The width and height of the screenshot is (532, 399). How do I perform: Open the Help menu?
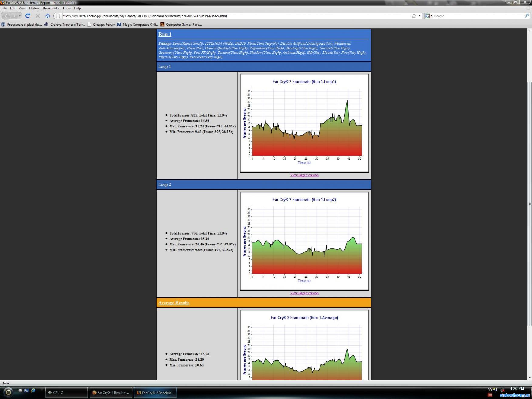coord(77,8)
